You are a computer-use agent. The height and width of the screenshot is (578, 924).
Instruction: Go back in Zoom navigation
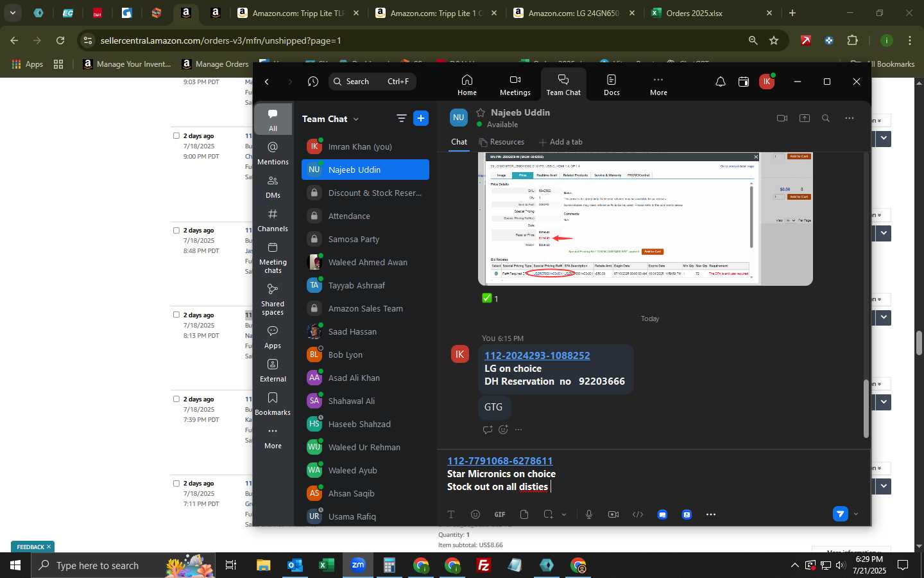267,82
